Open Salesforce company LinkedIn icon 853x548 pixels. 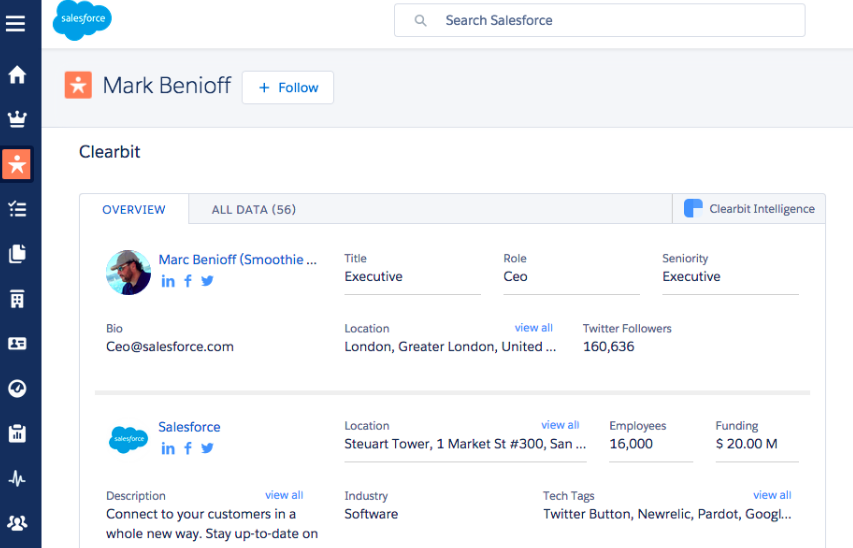click(168, 448)
